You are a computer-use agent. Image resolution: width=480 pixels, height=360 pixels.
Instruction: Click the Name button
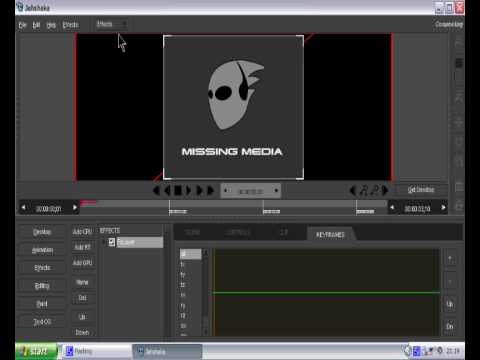(82, 282)
